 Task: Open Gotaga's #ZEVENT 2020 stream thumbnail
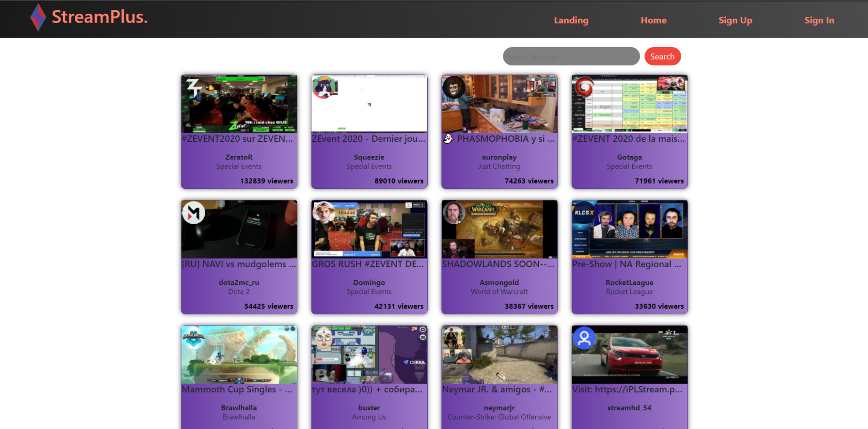tap(629, 104)
